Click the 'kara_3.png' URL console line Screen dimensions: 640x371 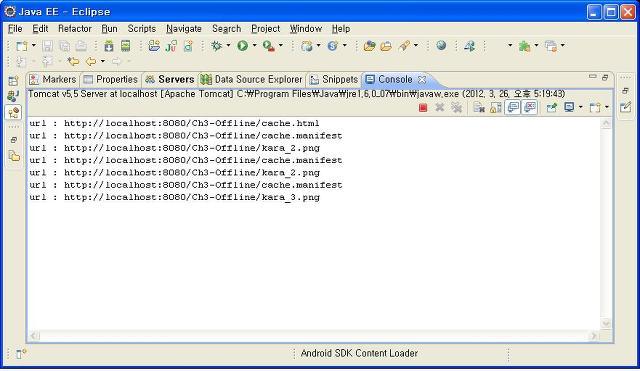pyautogui.click(x=174, y=198)
